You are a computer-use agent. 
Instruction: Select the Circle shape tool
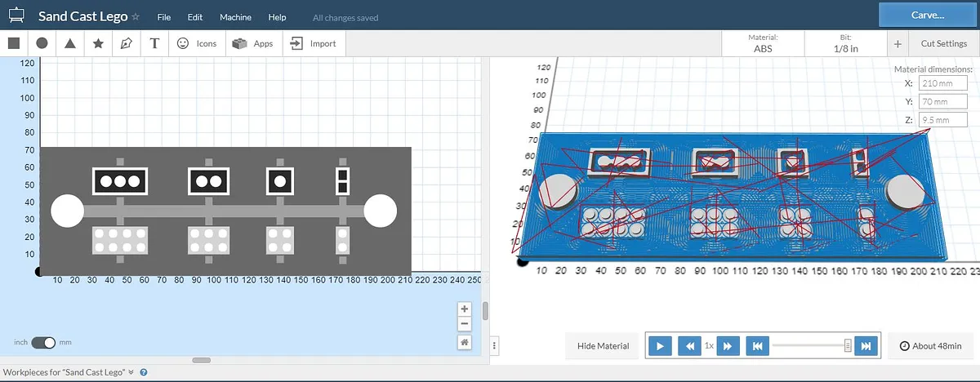(42, 43)
